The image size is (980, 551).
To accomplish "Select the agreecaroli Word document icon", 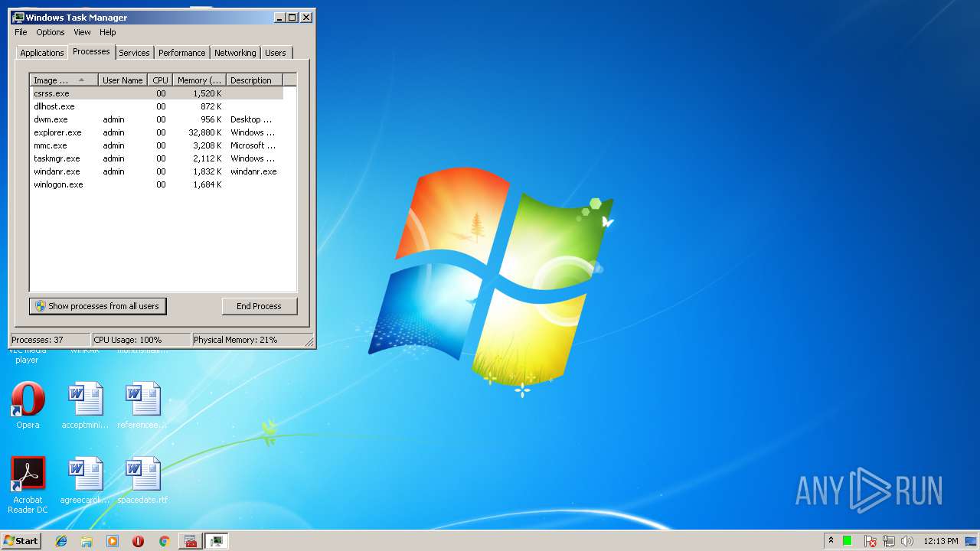I will coord(85,481).
